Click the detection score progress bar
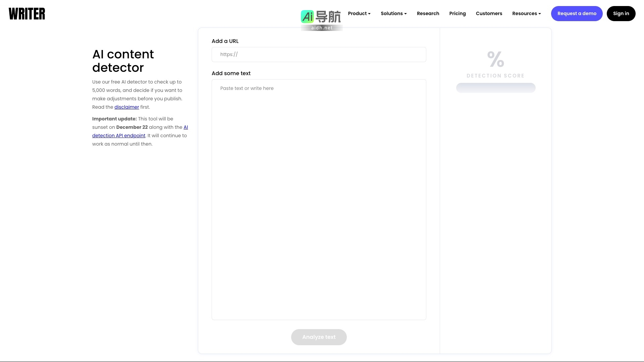The width and height of the screenshot is (644, 362). tap(495, 88)
